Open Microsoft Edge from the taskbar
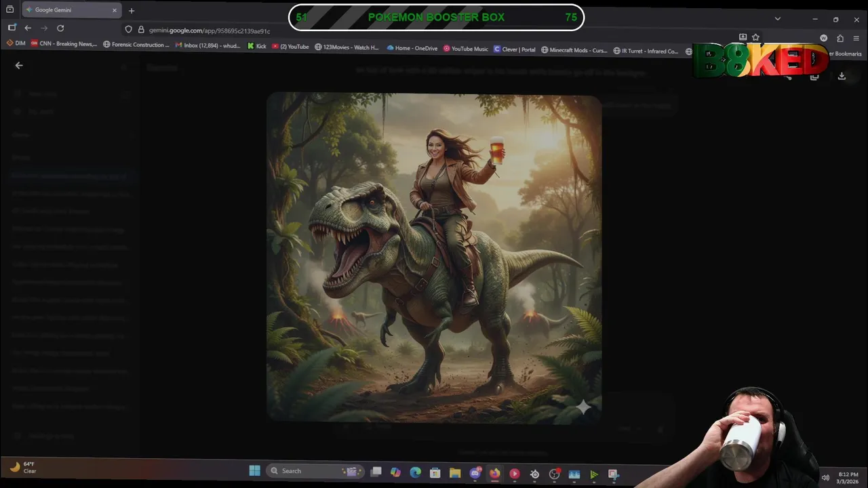 [416, 472]
